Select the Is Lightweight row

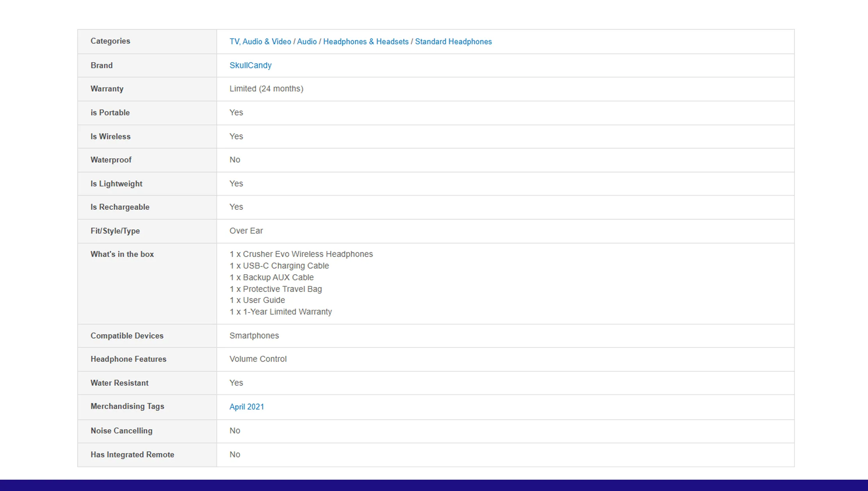pos(116,184)
